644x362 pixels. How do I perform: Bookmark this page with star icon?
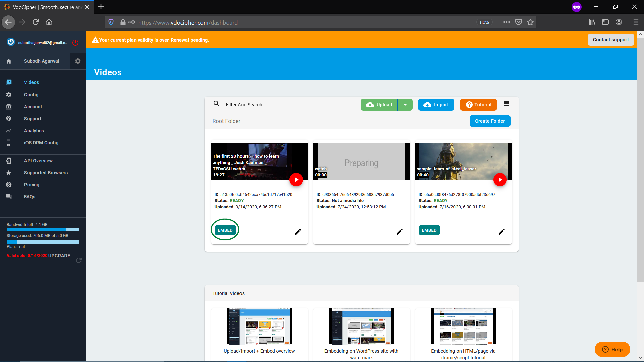530,22
